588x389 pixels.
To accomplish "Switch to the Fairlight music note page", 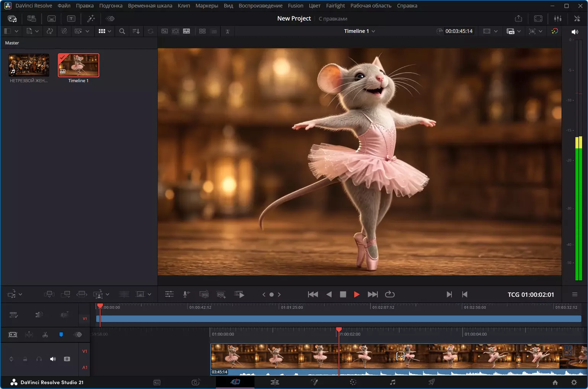I will click(x=392, y=382).
